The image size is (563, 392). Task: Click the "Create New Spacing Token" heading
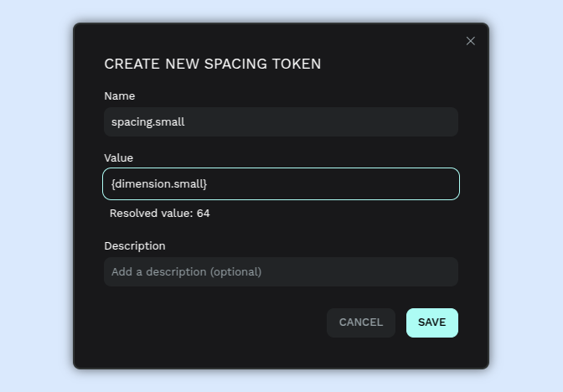click(x=212, y=64)
